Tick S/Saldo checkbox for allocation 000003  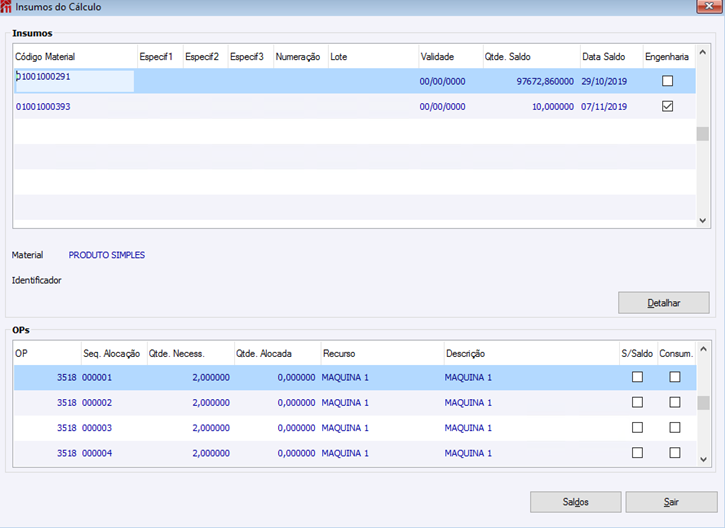coord(637,428)
